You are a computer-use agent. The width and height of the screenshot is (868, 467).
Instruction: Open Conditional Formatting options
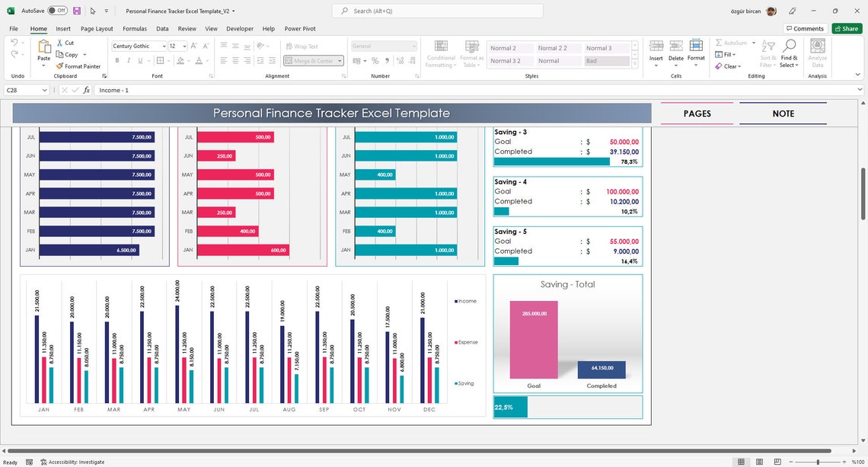point(440,53)
